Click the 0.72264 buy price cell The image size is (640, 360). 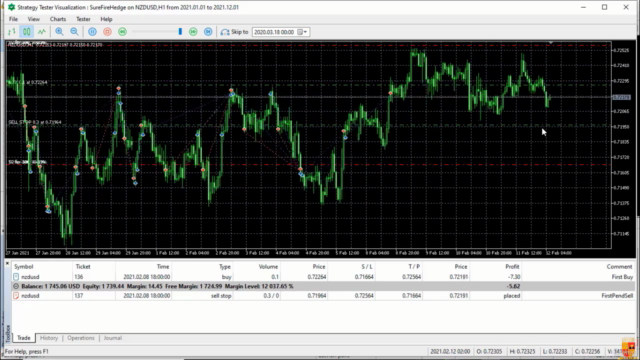(317, 277)
